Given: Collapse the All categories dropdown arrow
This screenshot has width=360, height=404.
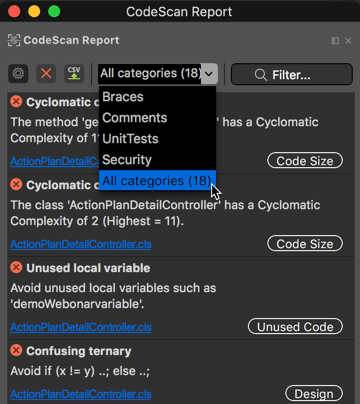Looking at the screenshot, I should (x=209, y=74).
